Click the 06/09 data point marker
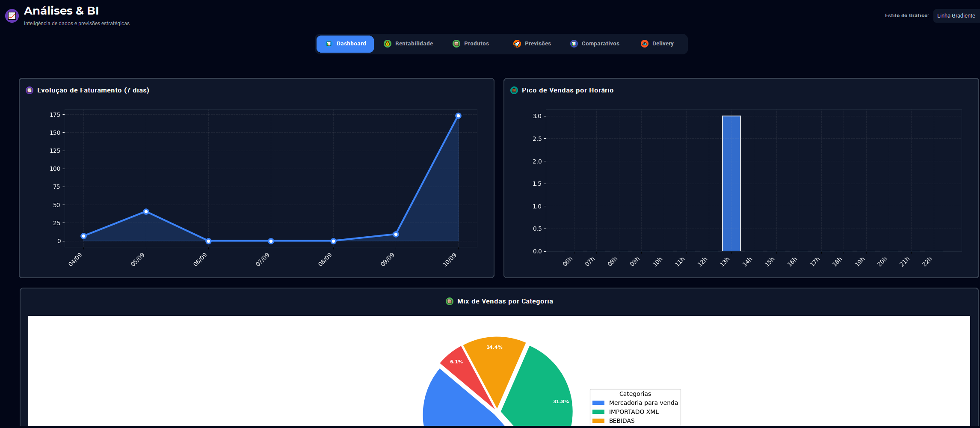This screenshot has width=980, height=428. pyautogui.click(x=208, y=241)
